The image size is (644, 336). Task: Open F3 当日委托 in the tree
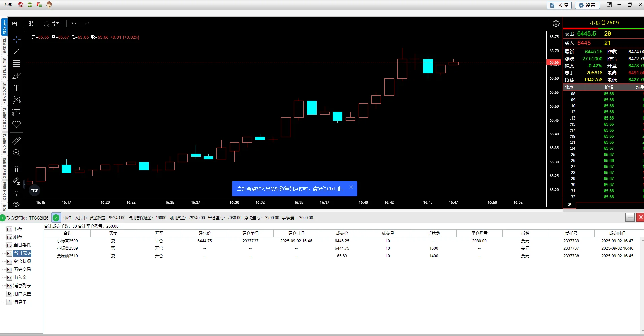[19, 245]
